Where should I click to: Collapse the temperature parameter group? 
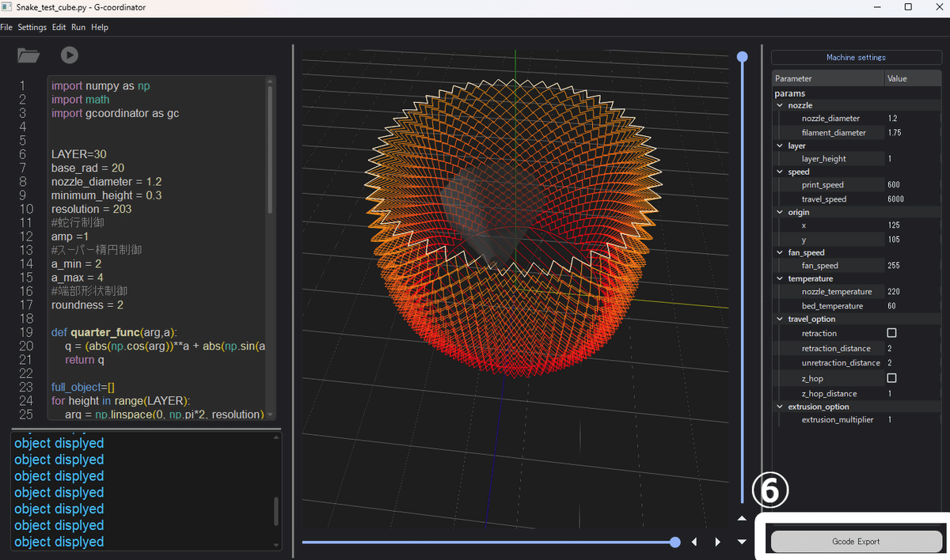[x=779, y=278]
